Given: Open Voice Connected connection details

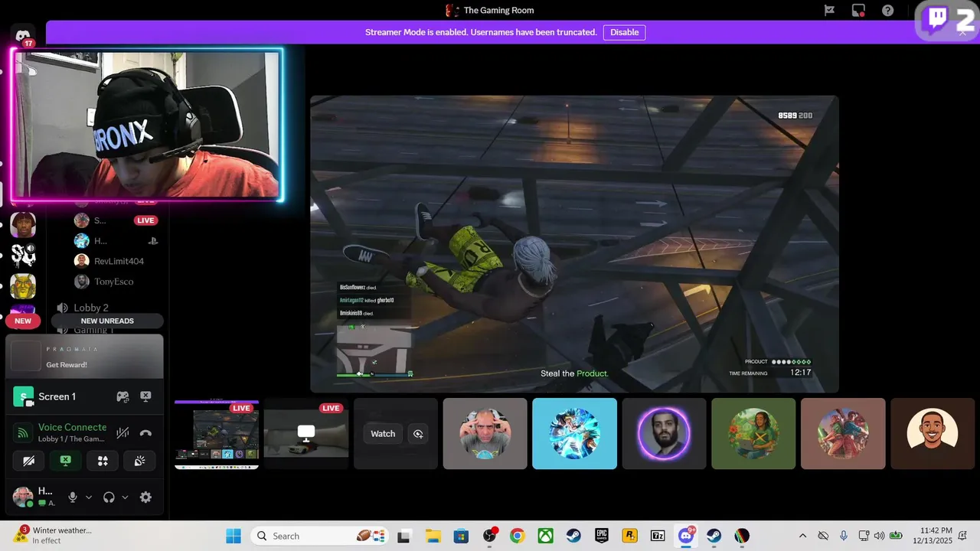Looking at the screenshot, I should coord(72,427).
